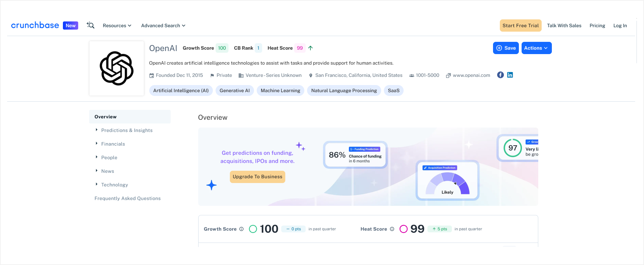Click the calendar icon beside Founded date
The height and width of the screenshot is (265, 644).
[x=152, y=76]
